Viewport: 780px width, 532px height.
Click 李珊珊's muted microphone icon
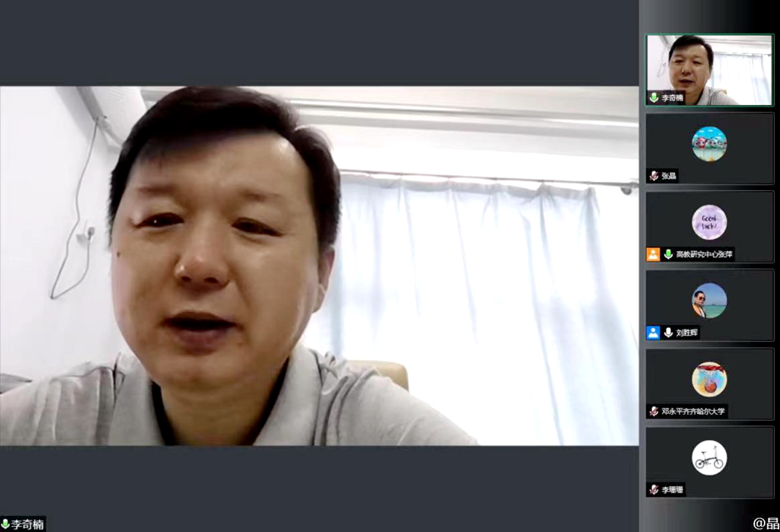click(x=654, y=489)
